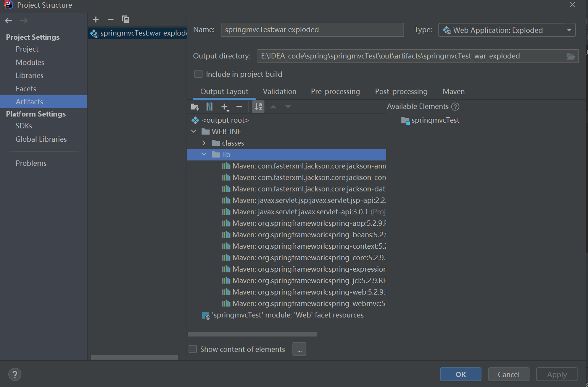Viewport: 588px width, 387px height.
Task: Browse for output directory folder
Action: [570, 57]
